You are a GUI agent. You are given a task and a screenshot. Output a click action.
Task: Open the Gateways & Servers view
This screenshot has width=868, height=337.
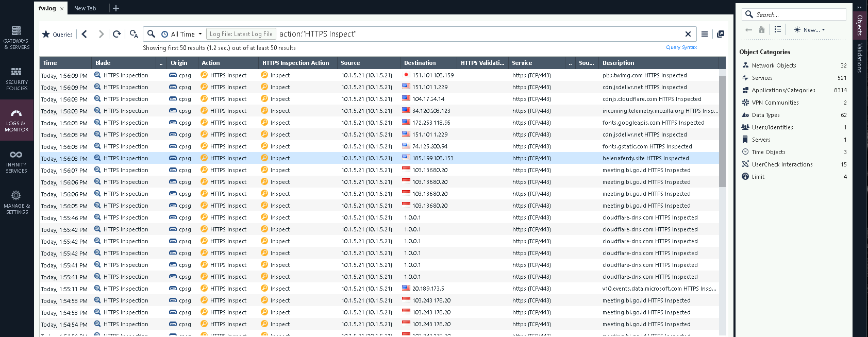click(16, 37)
